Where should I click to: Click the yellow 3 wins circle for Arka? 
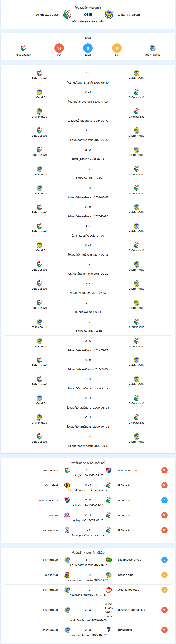click(x=117, y=48)
